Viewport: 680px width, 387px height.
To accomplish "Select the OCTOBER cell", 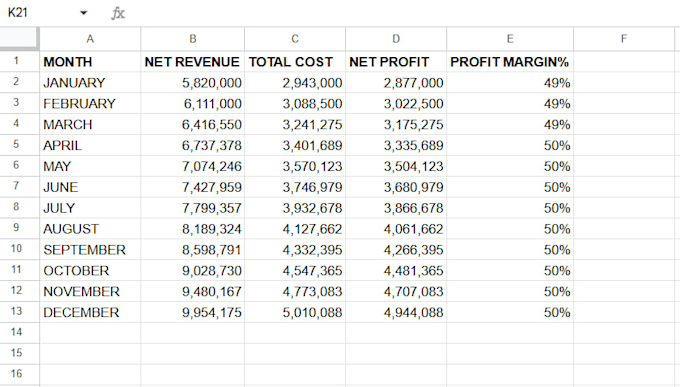I will point(90,270).
